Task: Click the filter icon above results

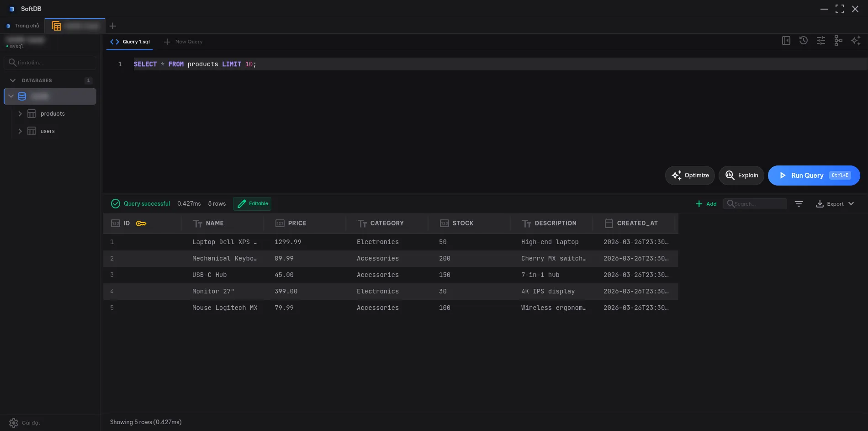Action: [799, 203]
